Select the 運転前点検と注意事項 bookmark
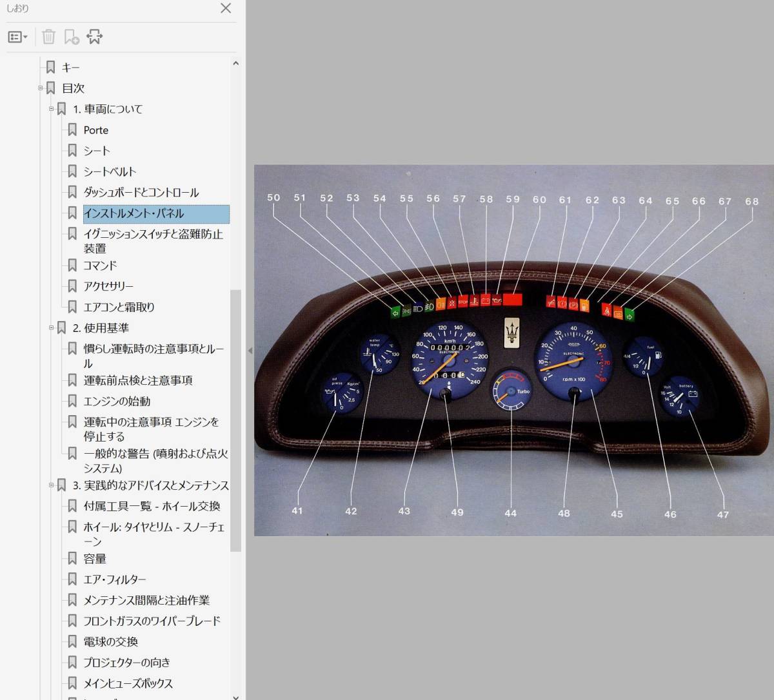 (138, 380)
